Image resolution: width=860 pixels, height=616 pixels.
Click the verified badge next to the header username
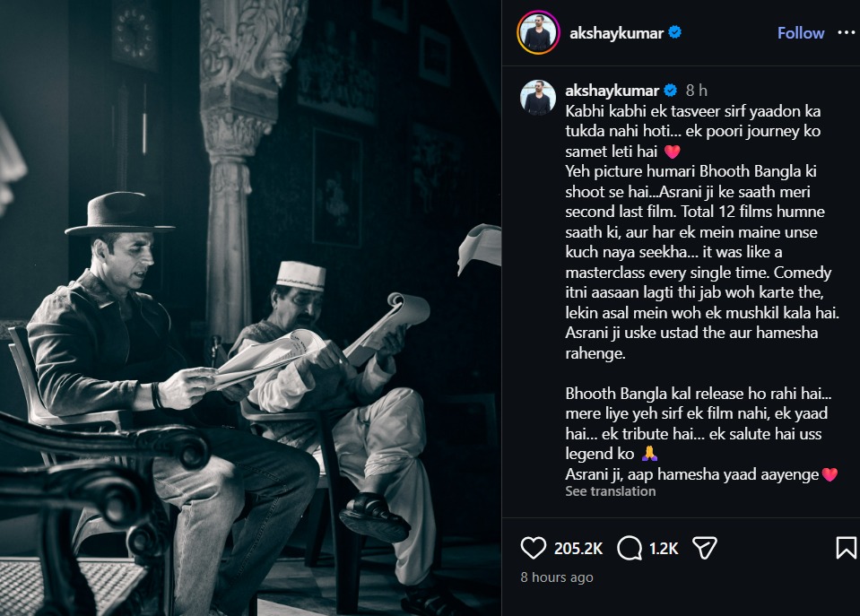click(675, 32)
